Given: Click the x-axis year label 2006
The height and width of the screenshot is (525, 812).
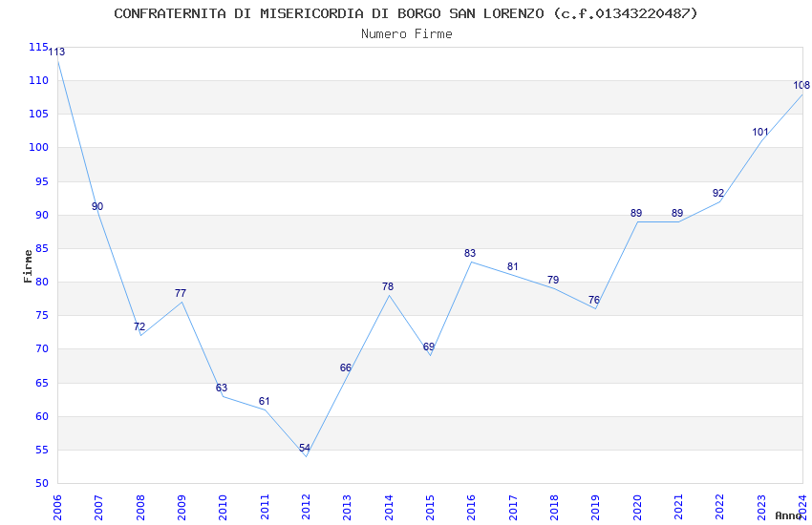Looking at the screenshot, I should tap(57, 508).
